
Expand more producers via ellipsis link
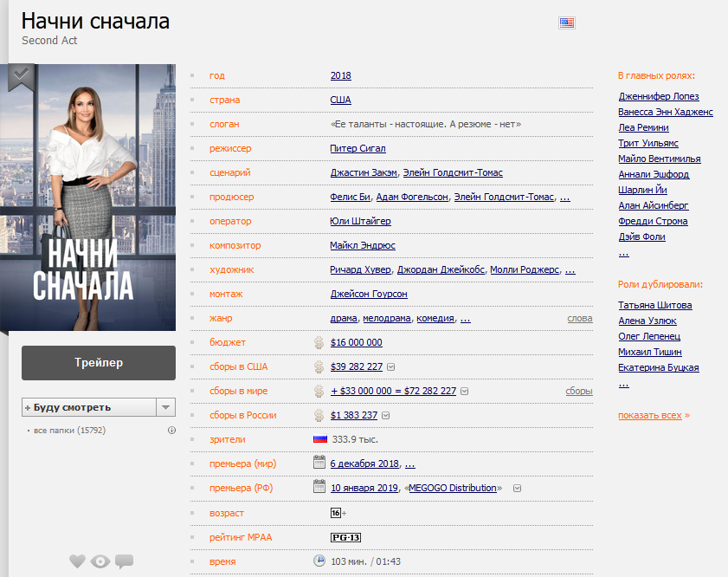click(x=564, y=198)
